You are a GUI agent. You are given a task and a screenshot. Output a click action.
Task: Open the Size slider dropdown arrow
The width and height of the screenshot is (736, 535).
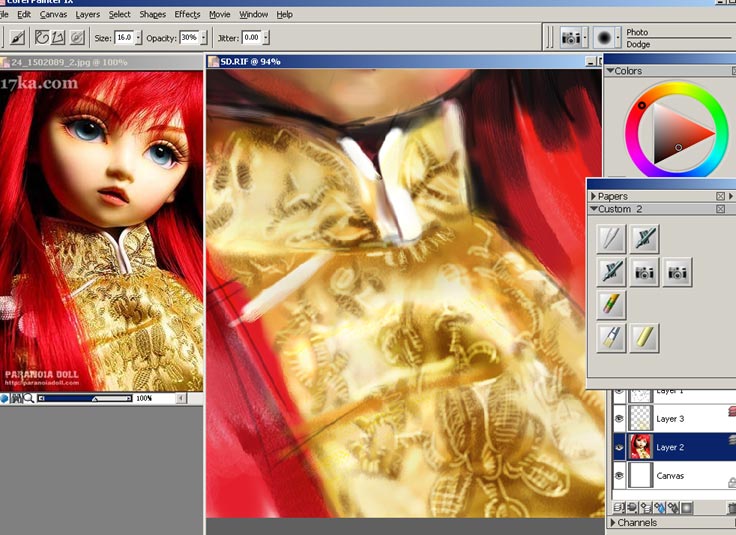[x=138, y=38]
